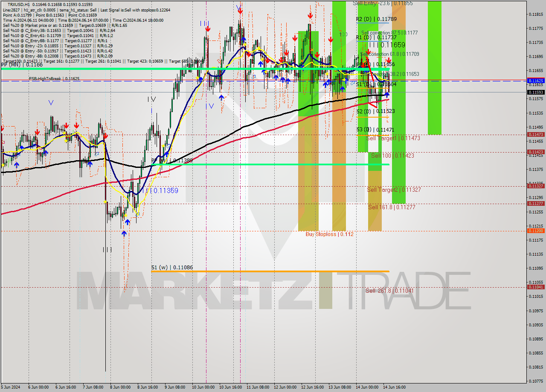
Task: Click the '9 Jun 08:00' time axis label
Action: 174,387
